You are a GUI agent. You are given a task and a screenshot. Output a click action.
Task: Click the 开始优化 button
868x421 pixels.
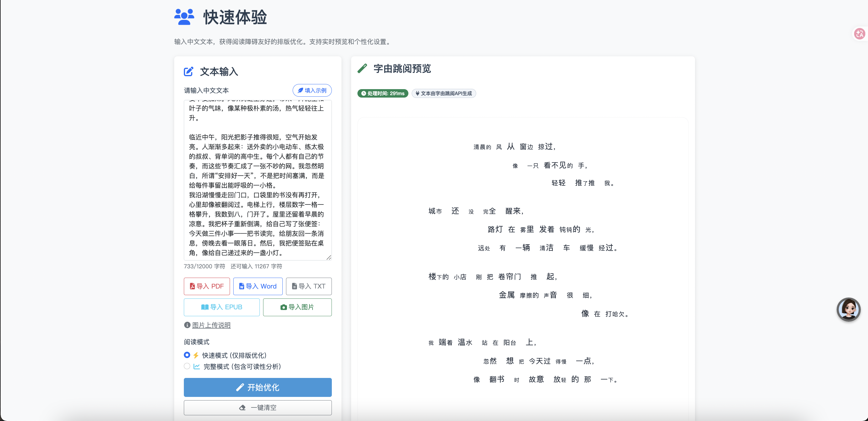tap(258, 387)
